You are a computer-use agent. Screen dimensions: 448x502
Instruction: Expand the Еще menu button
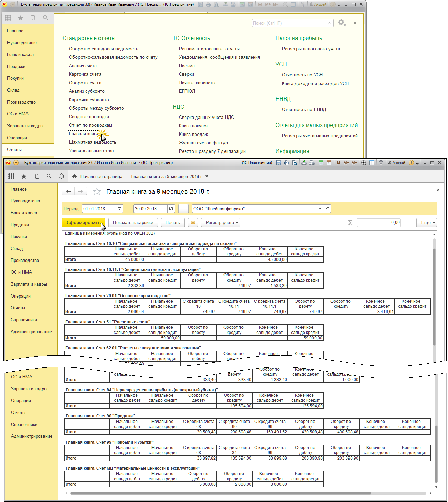[x=426, y=223]
